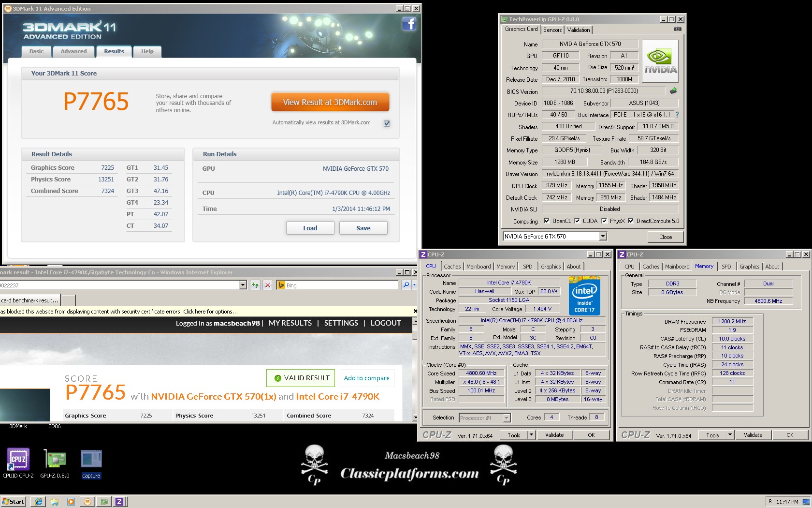Open the GPU selector dropdown in GPU-Z
This screenshot has width=812, height=508.
click(603, 237)
